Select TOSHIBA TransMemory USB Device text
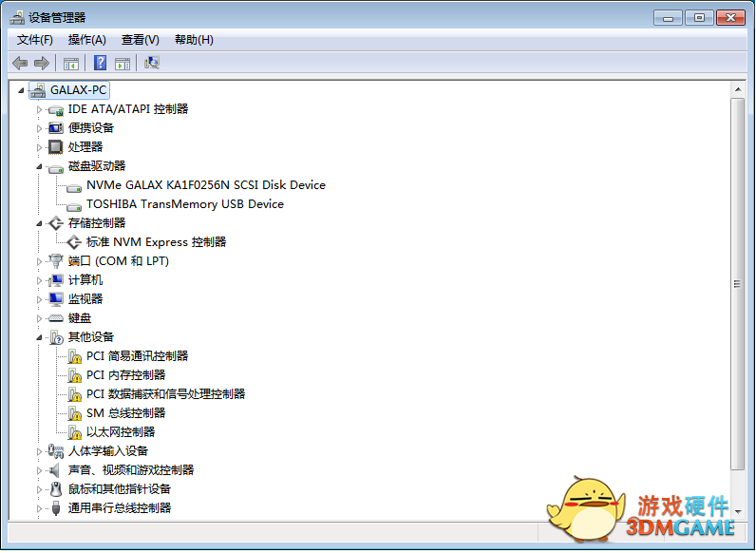The width and height of the screenshot is (756, 553). click(185, 204)
